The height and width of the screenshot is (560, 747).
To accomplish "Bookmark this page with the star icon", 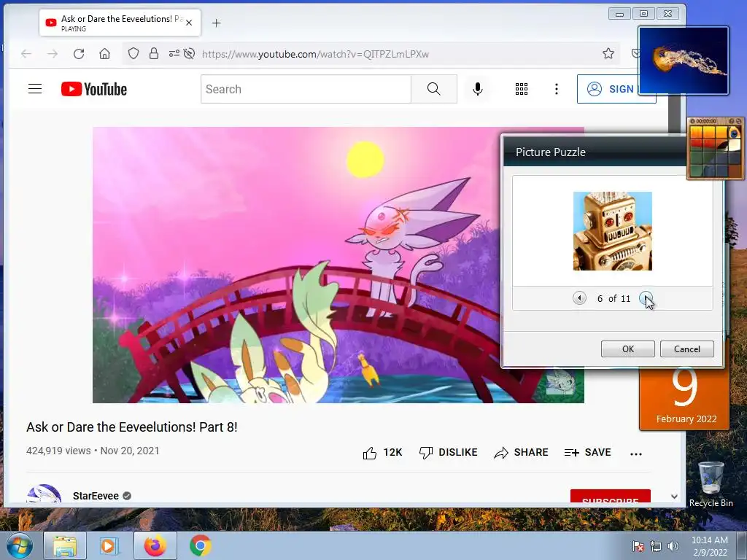I will click(608, 53).
